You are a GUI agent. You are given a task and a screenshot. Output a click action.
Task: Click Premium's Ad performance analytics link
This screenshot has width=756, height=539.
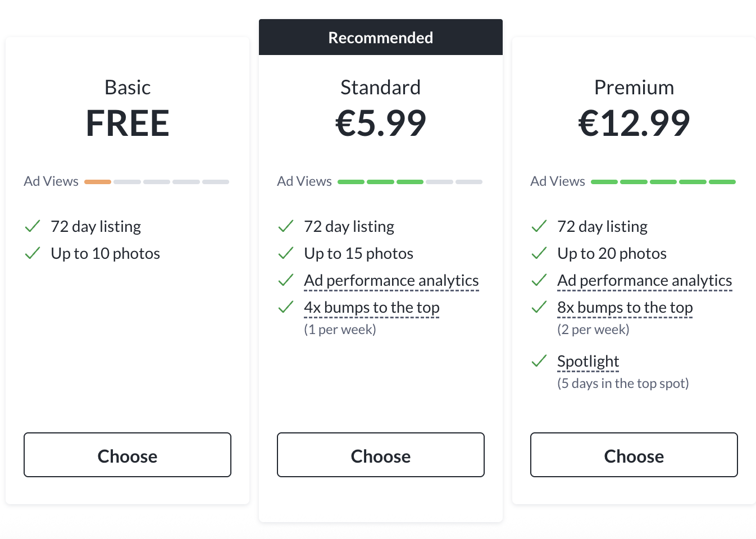point(644,280)
